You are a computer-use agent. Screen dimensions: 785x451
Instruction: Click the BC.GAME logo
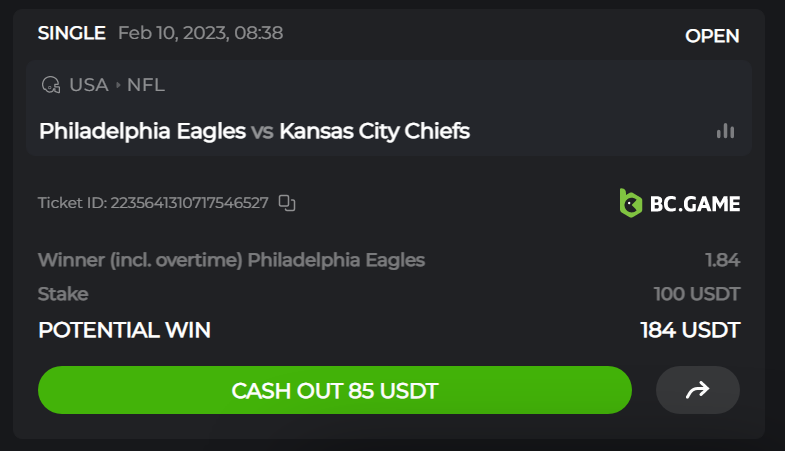(x=680, y=203)
